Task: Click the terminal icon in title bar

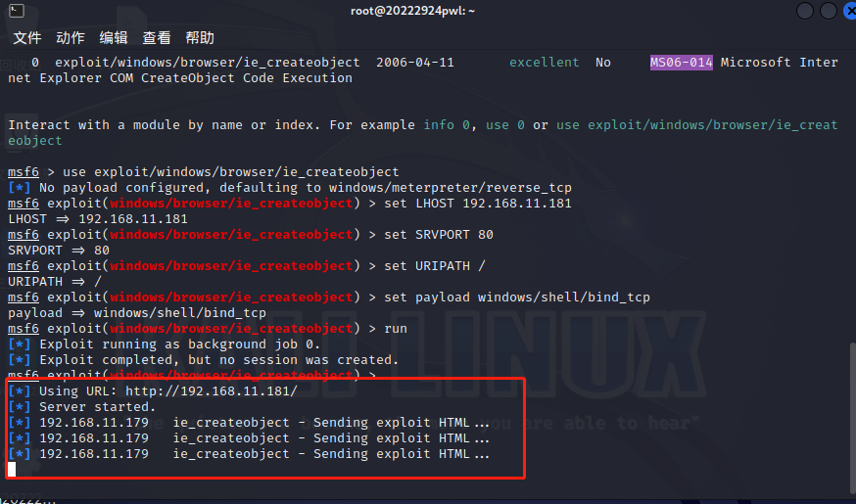Action: (x=17, y=11)
